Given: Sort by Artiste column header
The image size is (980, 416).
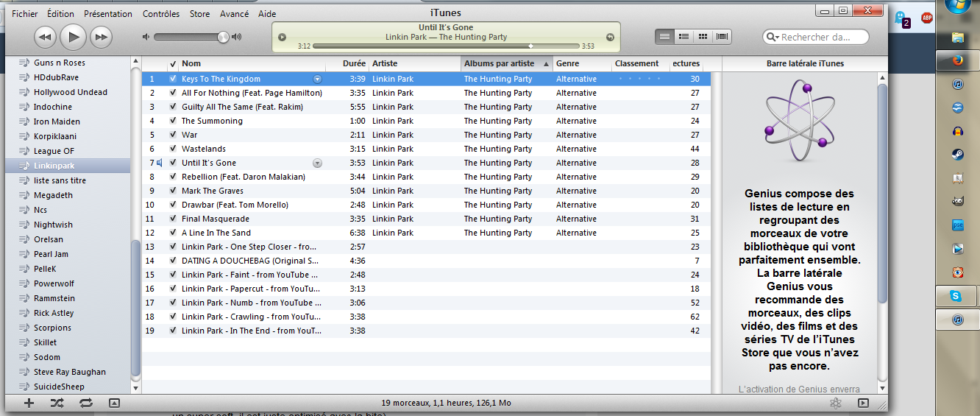Looking at the screenshot, I should (415, 64).
